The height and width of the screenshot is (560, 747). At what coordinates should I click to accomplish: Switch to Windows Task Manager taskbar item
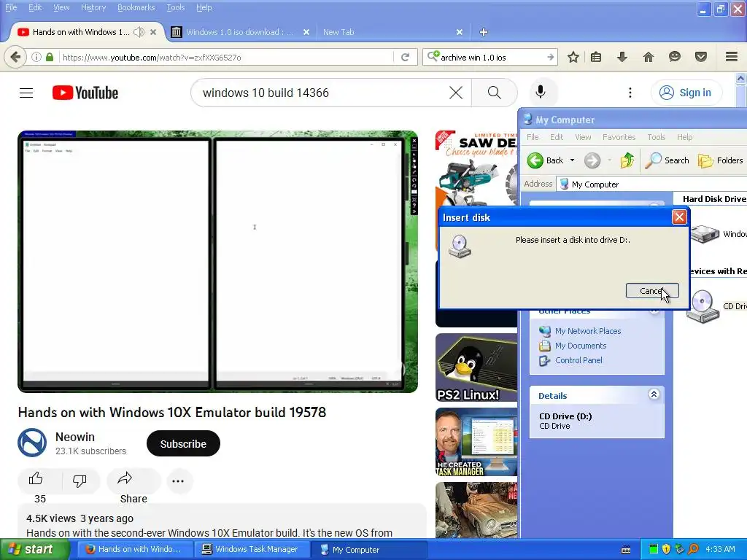click(252, 550)
